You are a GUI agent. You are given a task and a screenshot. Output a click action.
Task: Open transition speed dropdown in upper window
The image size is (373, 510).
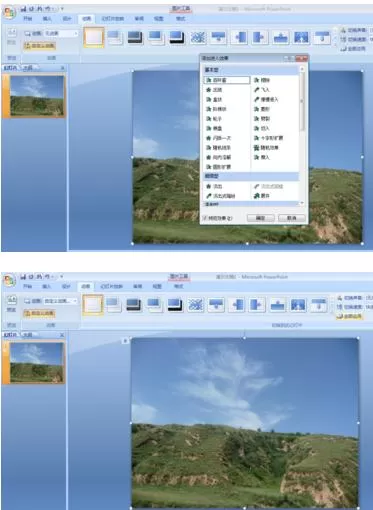pos(356,39)
